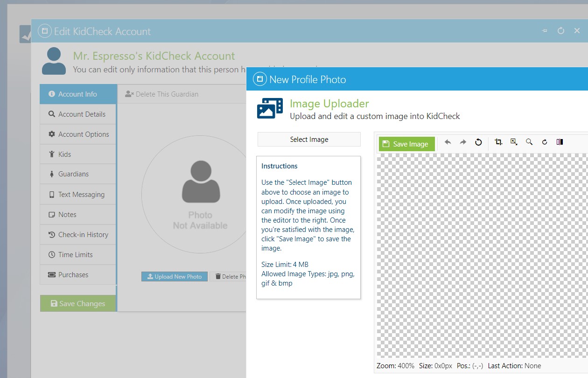Rotate the image using the small clockwise arrow
This screenshot has height=378, width=588.
pyautogui.click(x=545, y=142)
